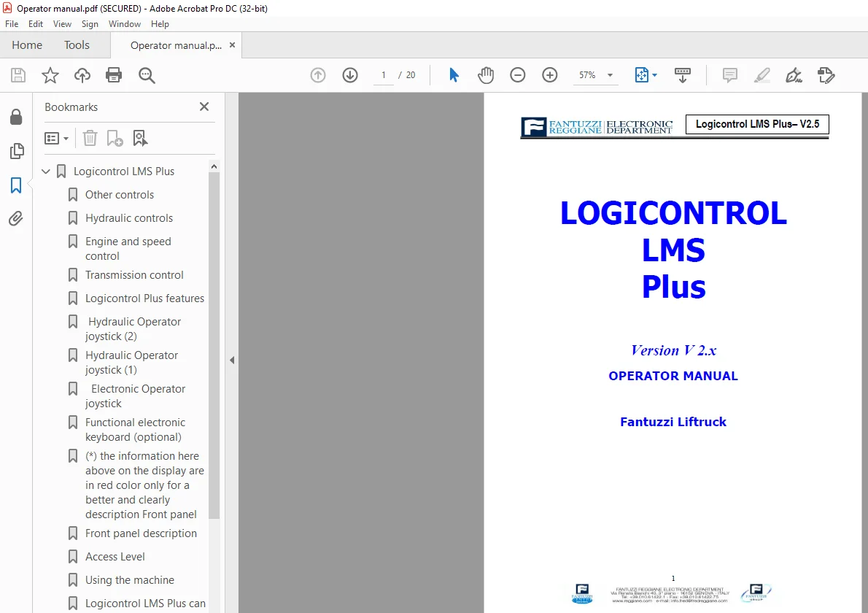The width and height of the screenshot is (868, 613).
Task: Click the Zoom in plus icon
Action: click(x=550, y=74)
